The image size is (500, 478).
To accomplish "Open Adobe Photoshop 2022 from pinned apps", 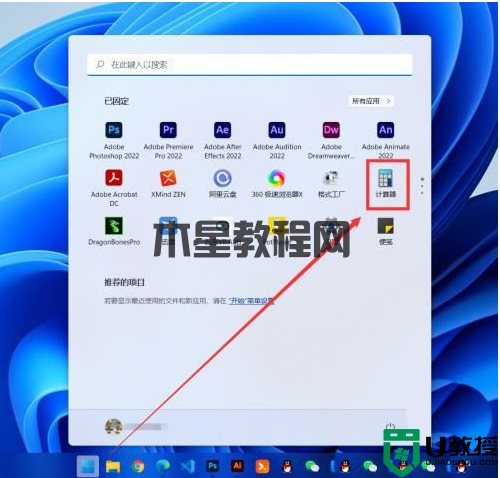I will click(114, 140).
